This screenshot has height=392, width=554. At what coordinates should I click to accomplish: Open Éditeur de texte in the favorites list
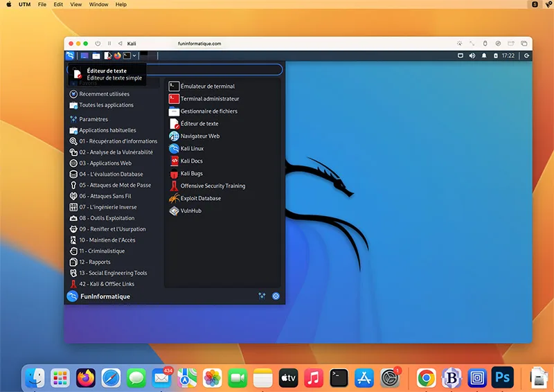[x=222, y=123]
